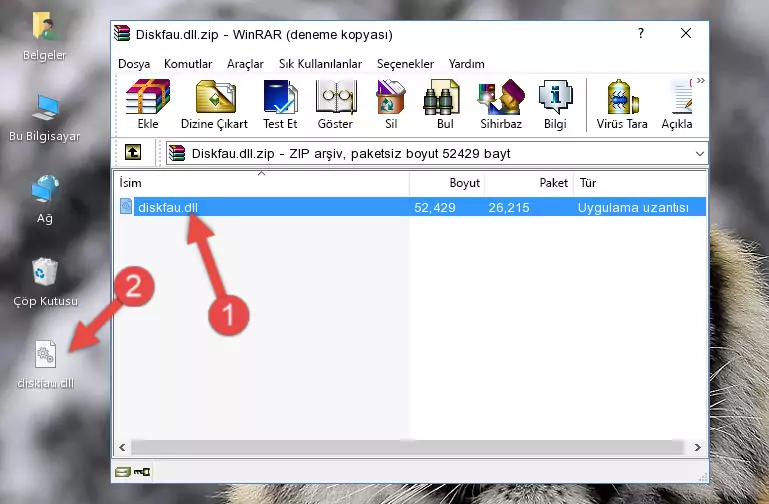Click the help question mark button
The height and width of the screenshot is (504, 769).
point(641,33)
